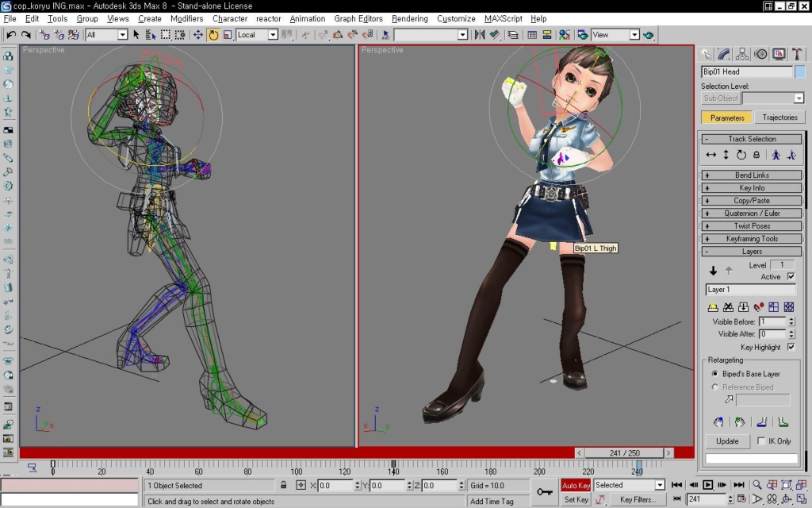Viewport: 812px width, 508px height.
Task: Open the Animation menu
Action: click(307, 19)
